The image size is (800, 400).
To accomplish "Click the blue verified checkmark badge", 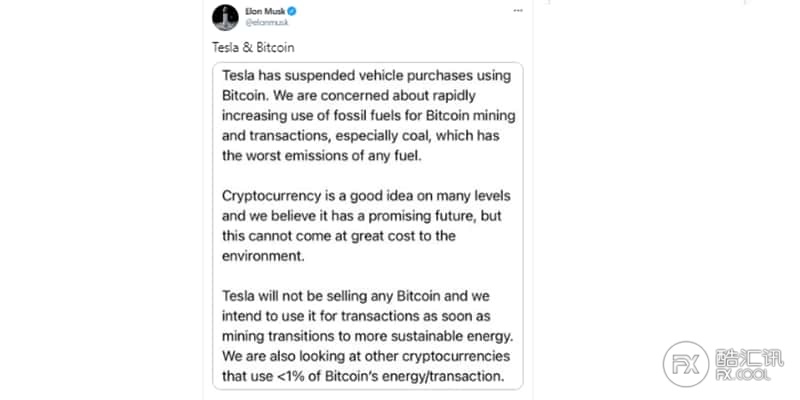I will coord(293,11).
